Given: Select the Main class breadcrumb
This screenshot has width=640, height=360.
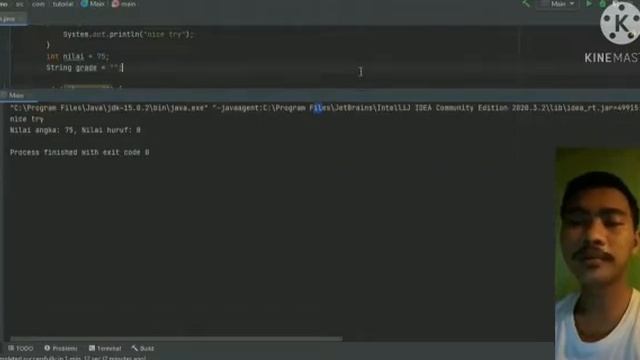Looking at the screenshot, I should coord(93,4).
